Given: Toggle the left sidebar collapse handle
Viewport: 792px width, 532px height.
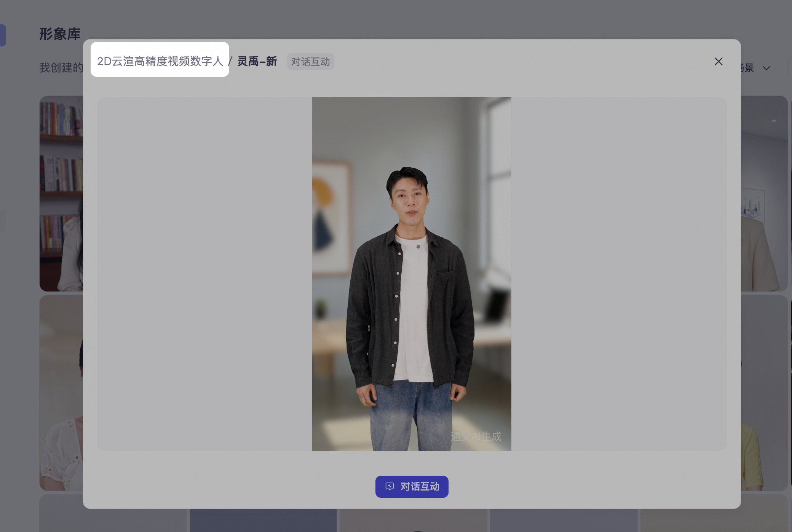Looking at the screenshot, I should coord(3,221).
